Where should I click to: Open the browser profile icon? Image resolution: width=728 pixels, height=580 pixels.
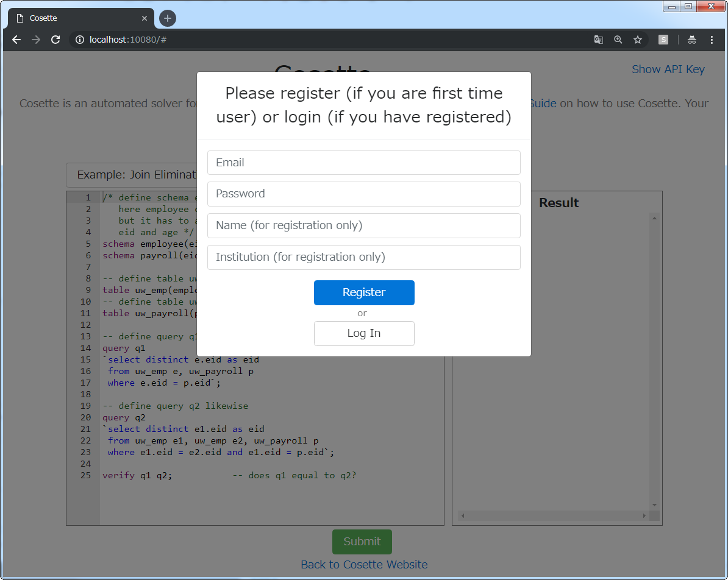pyautogui.click(x=692, y=40)
